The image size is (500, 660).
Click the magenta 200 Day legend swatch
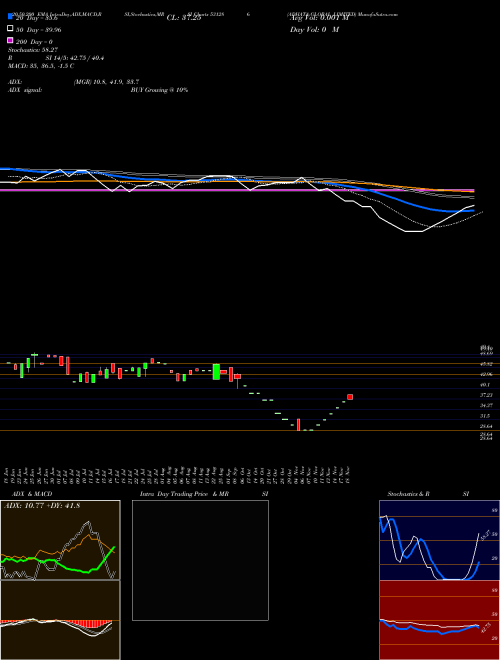10,40
